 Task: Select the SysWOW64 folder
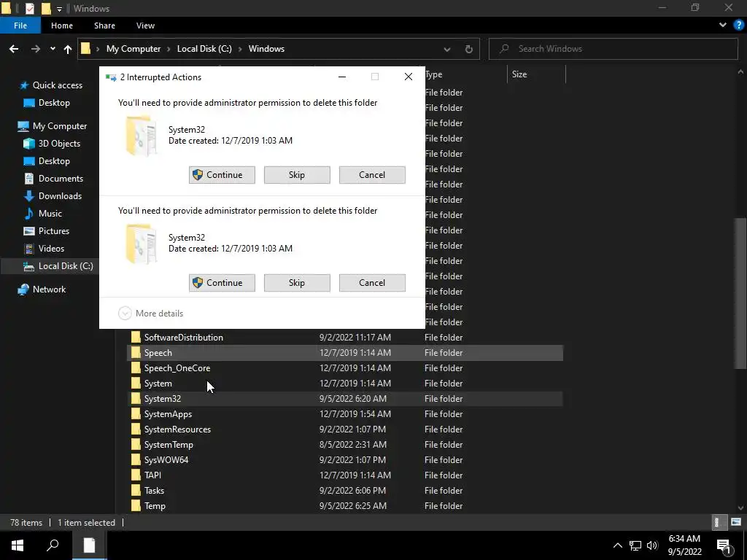tap(345, 460)
